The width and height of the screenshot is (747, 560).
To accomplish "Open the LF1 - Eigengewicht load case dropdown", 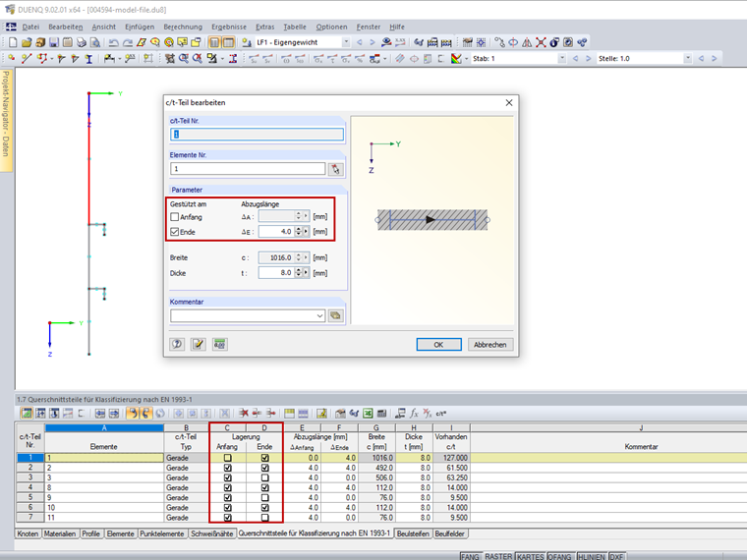I will 346,42.
